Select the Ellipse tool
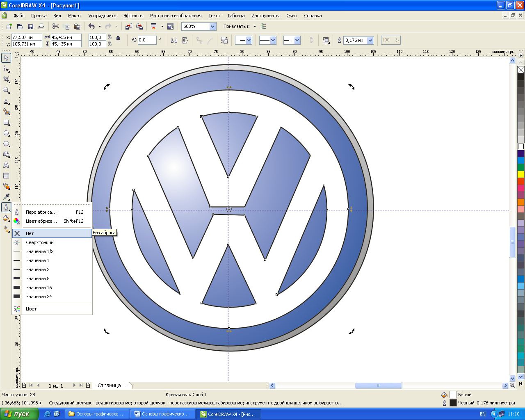This screenshot has height=420, width=525. [6, 133]
